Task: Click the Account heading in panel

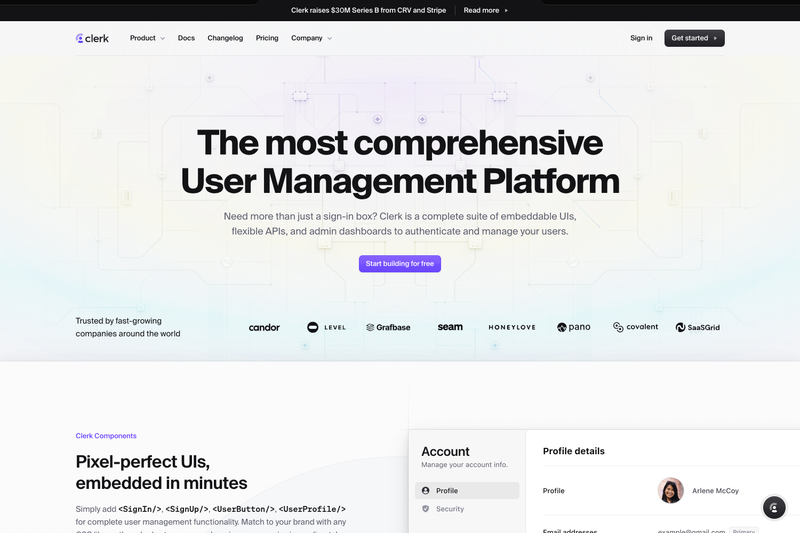Action: coord(445,451)
